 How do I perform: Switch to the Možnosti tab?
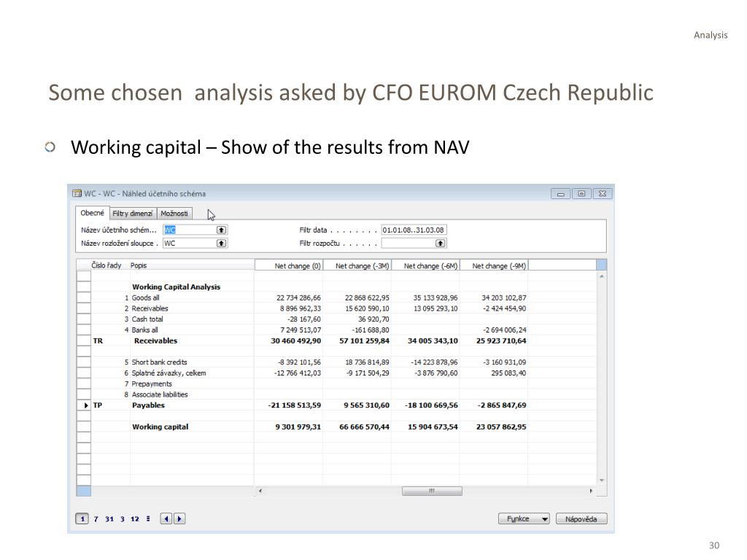tap(174, 214)
